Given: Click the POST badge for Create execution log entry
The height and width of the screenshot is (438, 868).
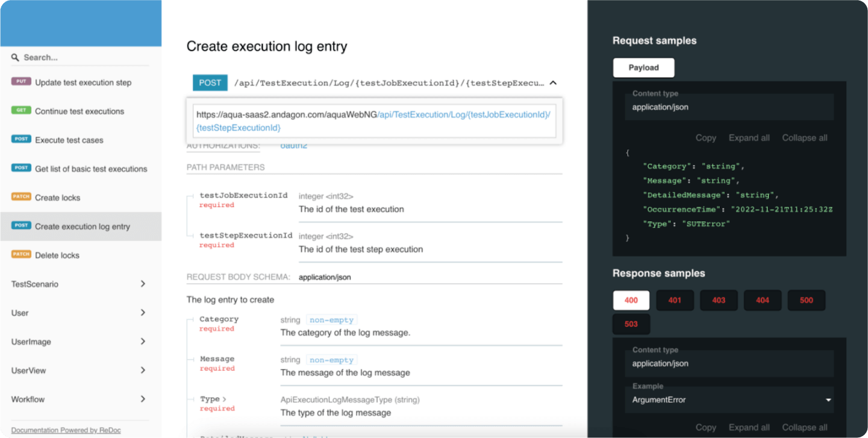Looking at the screenshot, I should point(20,226).
